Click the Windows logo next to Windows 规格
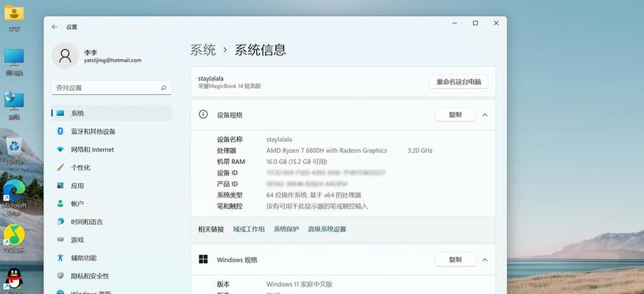 click(x=203, y=259)
